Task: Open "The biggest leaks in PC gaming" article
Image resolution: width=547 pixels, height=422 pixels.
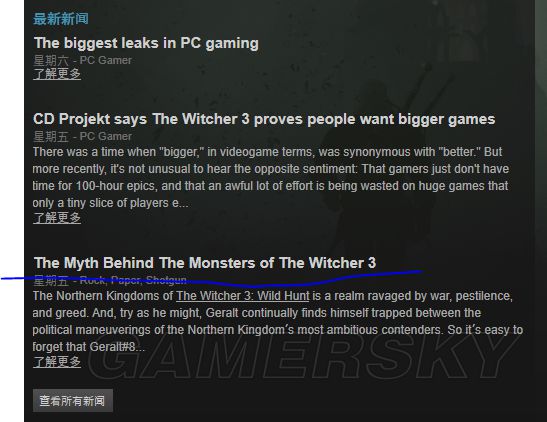Action: pyautogui.click(x=146, y=43)
